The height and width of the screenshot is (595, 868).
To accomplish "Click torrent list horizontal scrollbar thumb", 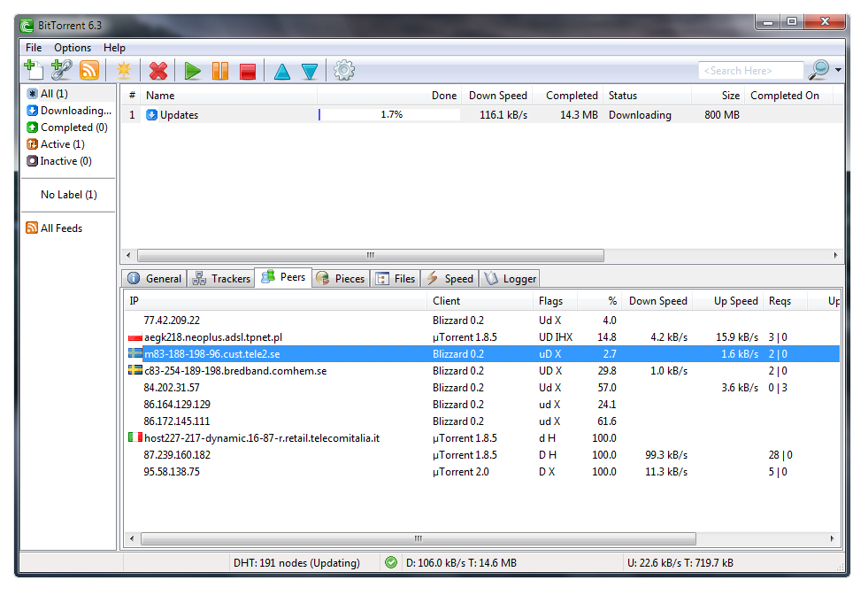I will [371, 255].
